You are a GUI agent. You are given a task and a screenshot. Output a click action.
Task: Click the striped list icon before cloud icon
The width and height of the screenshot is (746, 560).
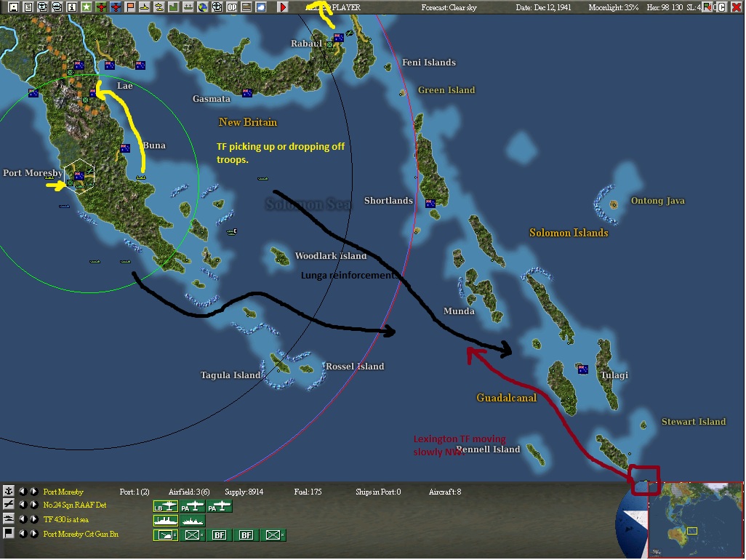coord(246,7)
